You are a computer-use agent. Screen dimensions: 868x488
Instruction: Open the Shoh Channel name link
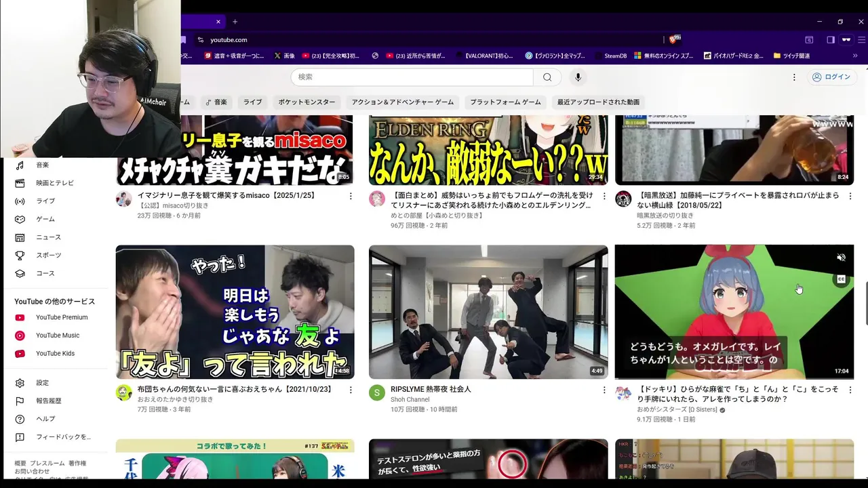click(x=410, y=399)
